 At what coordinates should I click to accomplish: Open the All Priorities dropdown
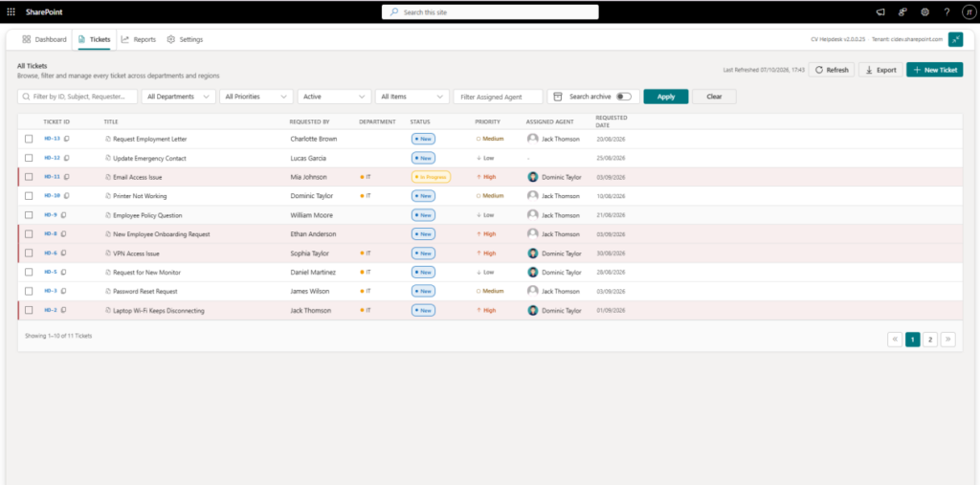coord(256,97)
